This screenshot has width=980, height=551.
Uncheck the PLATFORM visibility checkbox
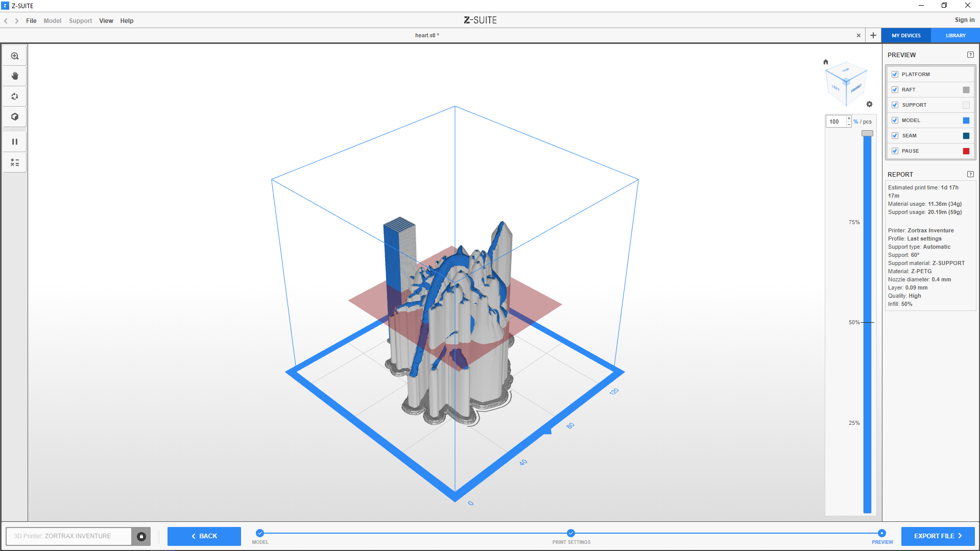[895, 75]
